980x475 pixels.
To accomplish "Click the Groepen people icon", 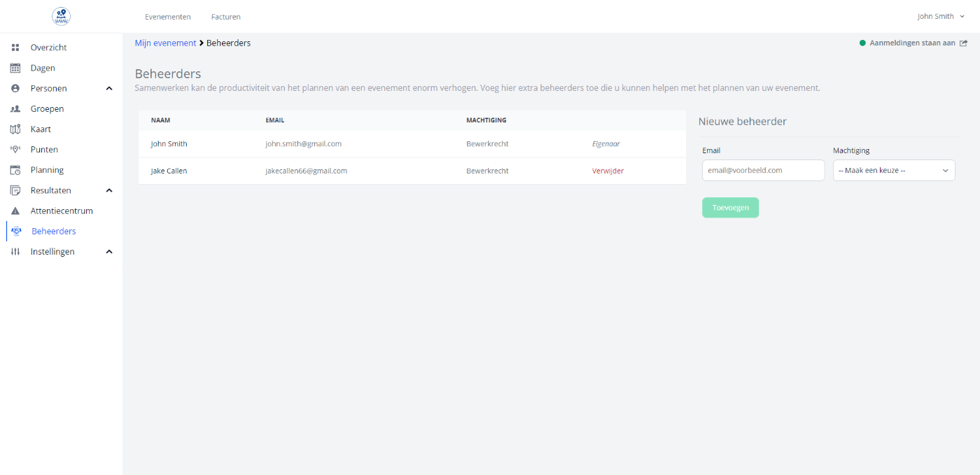I will [x=15, y=109].
